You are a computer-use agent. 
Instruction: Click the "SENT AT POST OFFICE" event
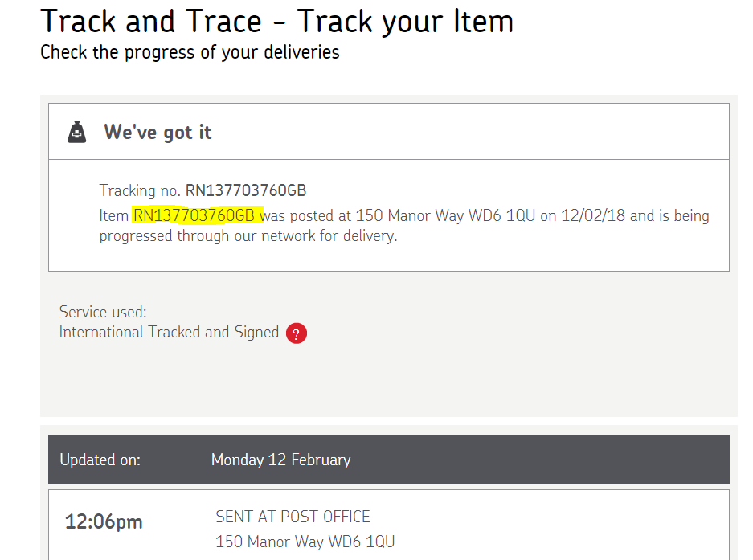pyautogui.click(x=293, y=517)
